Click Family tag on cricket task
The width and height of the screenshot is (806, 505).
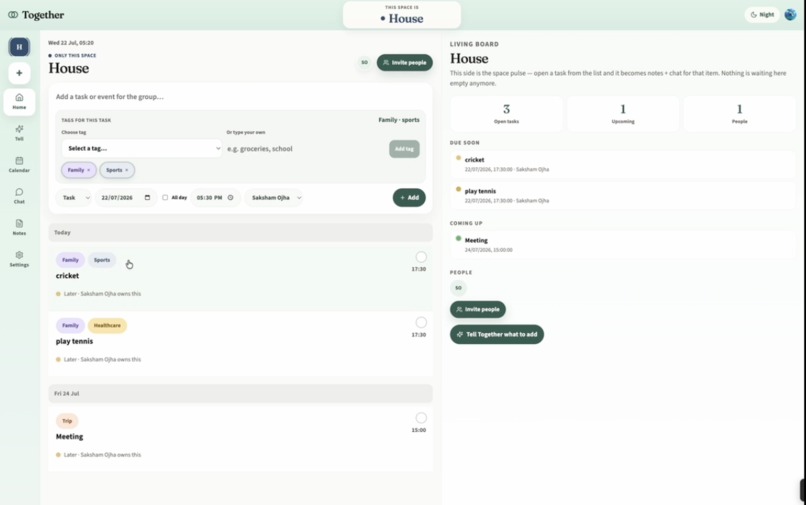(x=70, y=260)
